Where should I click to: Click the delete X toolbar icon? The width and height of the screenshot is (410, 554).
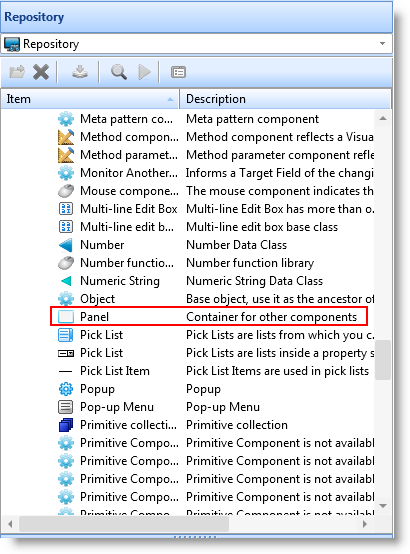point(41,72)
